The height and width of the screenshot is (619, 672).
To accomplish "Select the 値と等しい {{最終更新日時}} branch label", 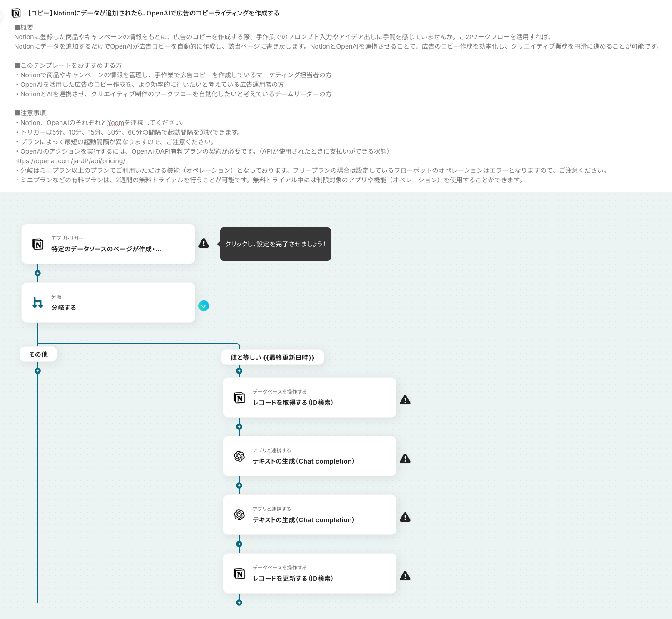I will pos(273,357).
